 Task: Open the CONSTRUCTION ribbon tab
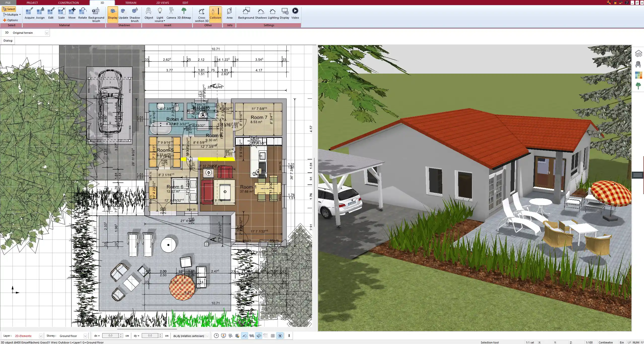[68, 3]
